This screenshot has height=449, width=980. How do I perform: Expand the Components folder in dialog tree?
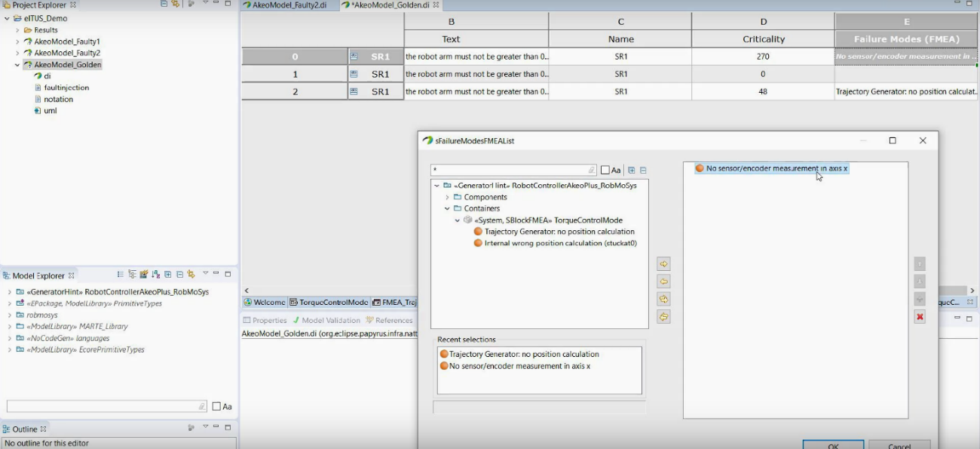click(x=447, y=197)
